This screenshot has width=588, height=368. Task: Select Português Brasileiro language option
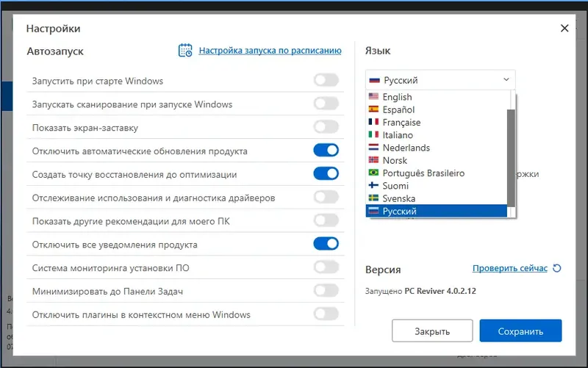click(x=437, y=173)
